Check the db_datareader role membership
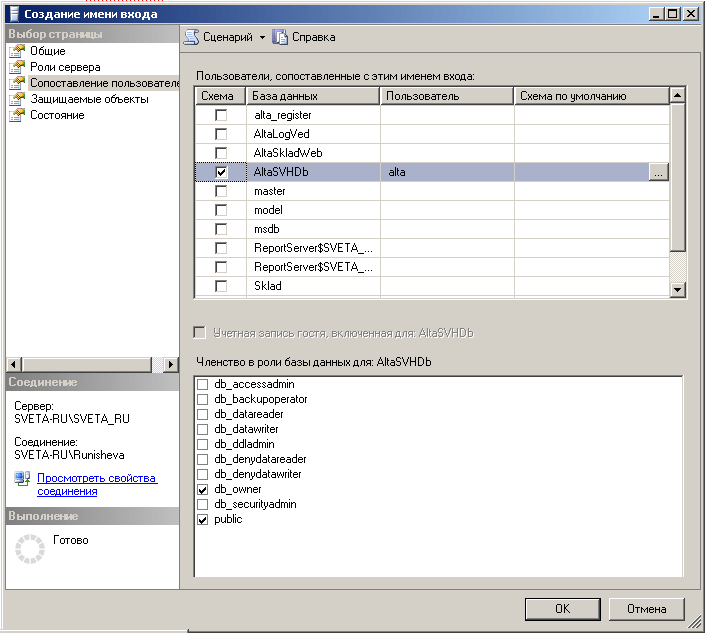Screen dimensions: 705x633 point(203,414)
